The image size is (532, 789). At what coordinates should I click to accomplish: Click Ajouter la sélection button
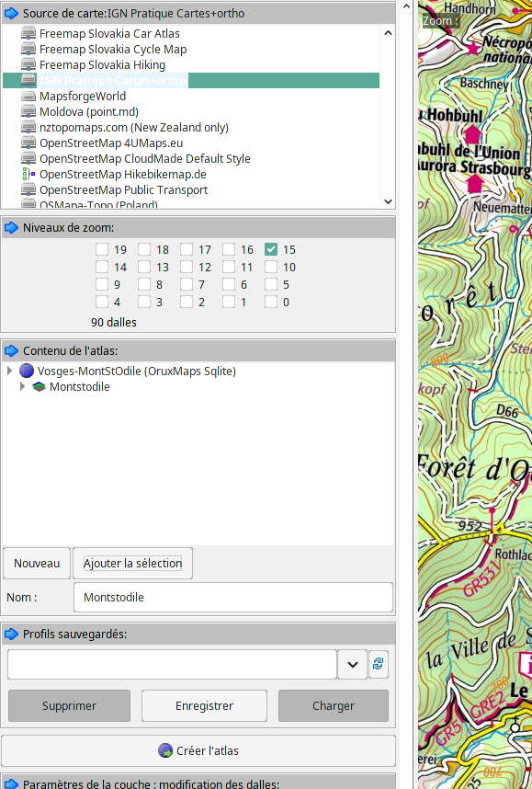click(x=132, y=563)
